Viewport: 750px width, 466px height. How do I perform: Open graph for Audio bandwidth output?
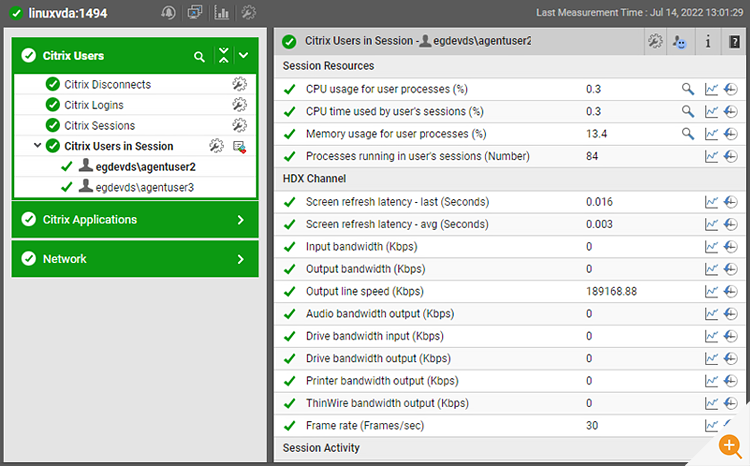click(711, 314)
